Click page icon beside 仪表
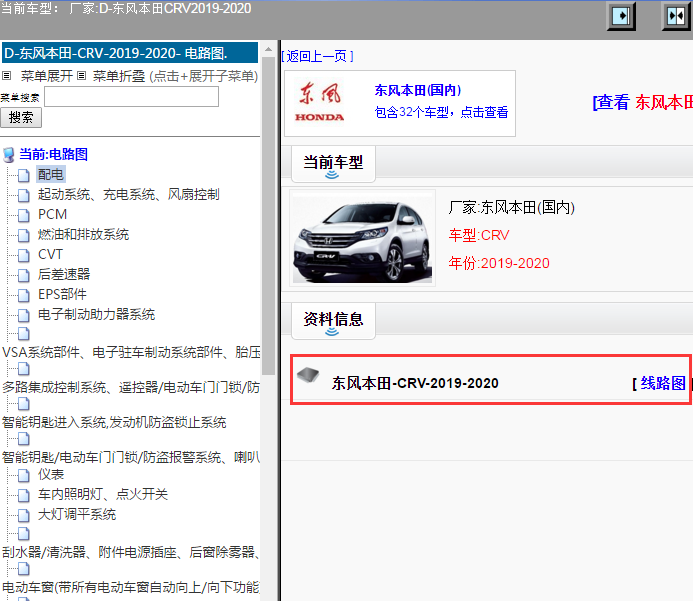Viewport: 693px width, 601px height. 24,475
